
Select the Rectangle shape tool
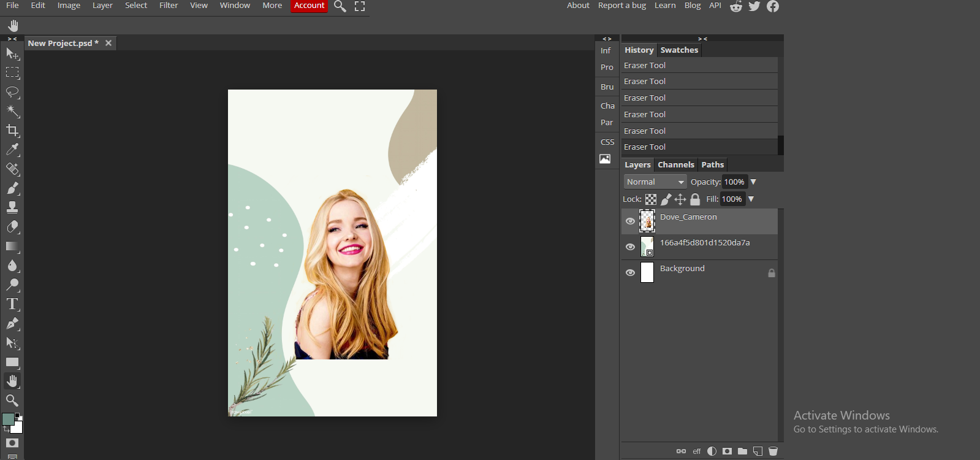[12, 362]
